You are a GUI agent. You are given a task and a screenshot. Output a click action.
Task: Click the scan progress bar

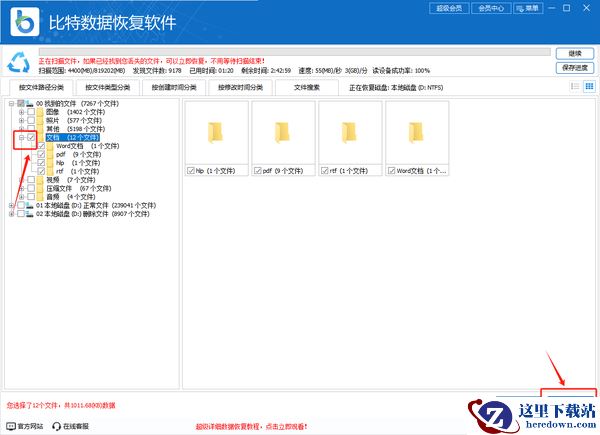(294, 52)
